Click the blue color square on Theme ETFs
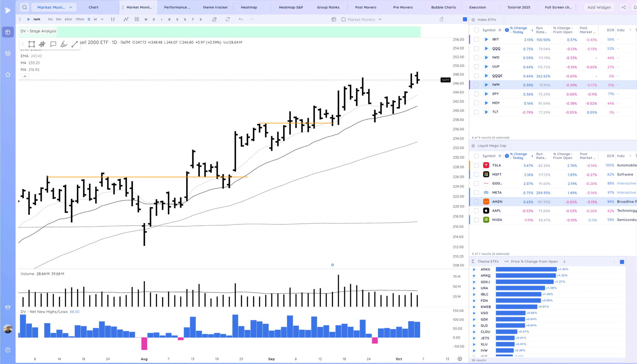Screen dimensions: 637x364 pyautogui.click(x=622, y=262)
